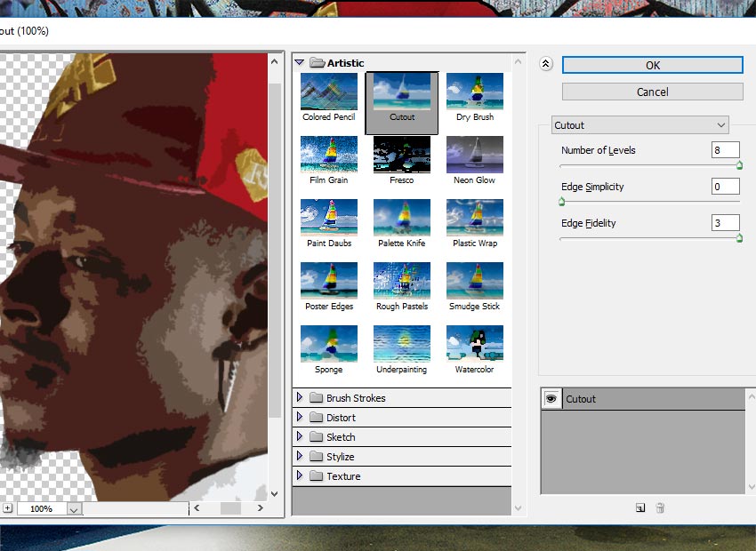Open the Cutout filter dropdown
Screen dimensions: 756x551
pos(639,125)
